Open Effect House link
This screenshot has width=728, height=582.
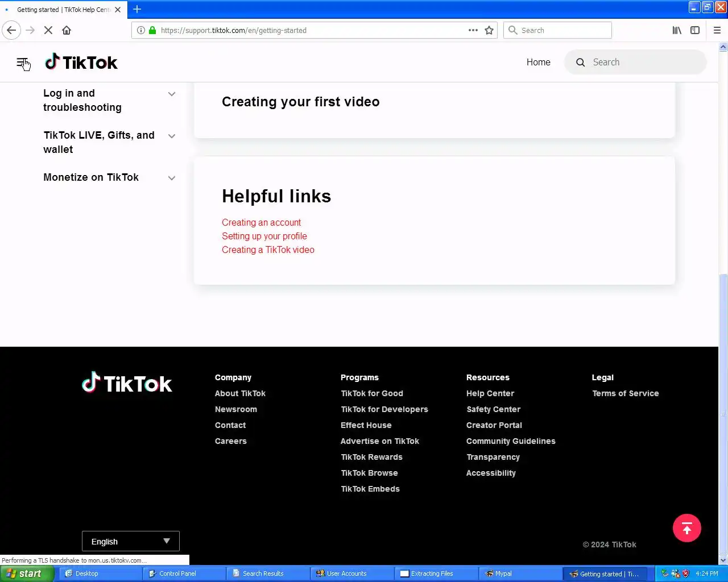coord(366,425)
